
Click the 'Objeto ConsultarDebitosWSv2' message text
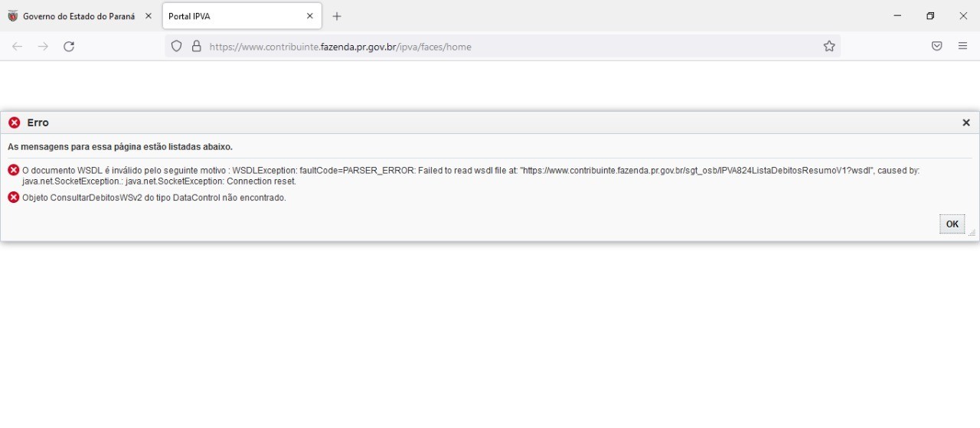click(x=154, y=198)
